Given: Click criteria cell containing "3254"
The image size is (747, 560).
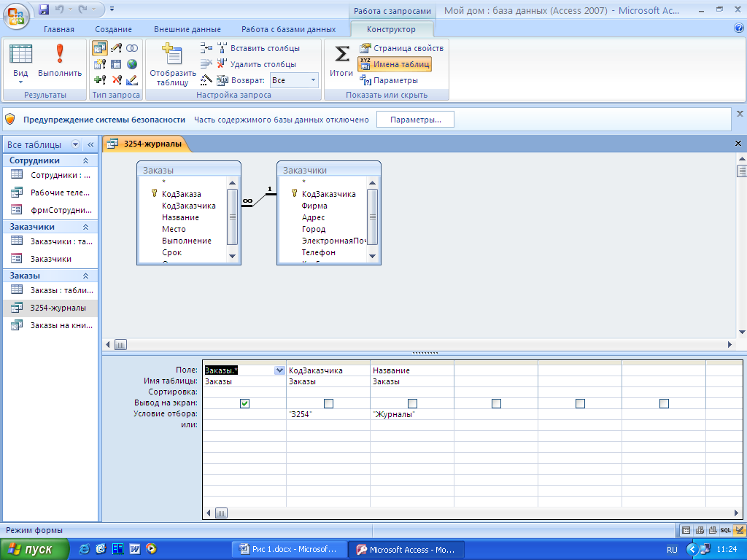Looking at the screenshot, I should 328,414.
